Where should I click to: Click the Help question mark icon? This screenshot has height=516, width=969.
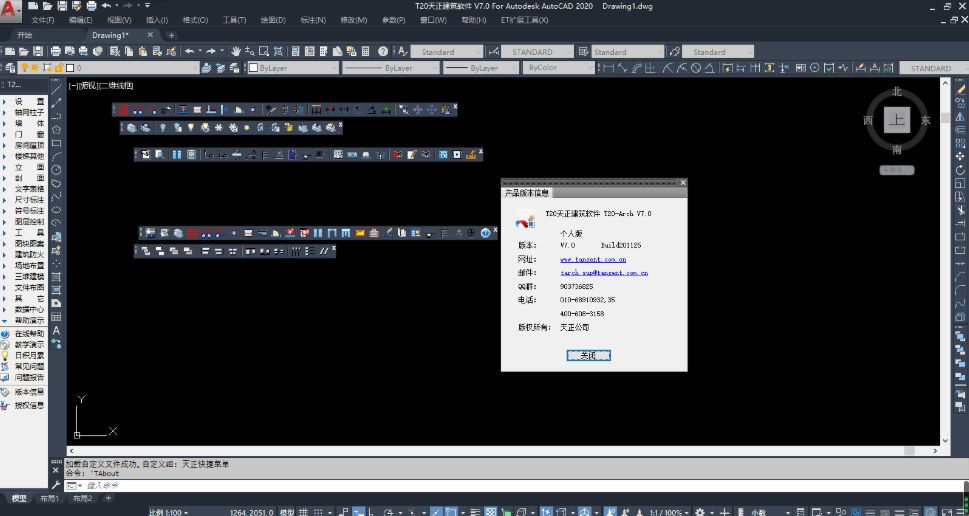[382, 51]
